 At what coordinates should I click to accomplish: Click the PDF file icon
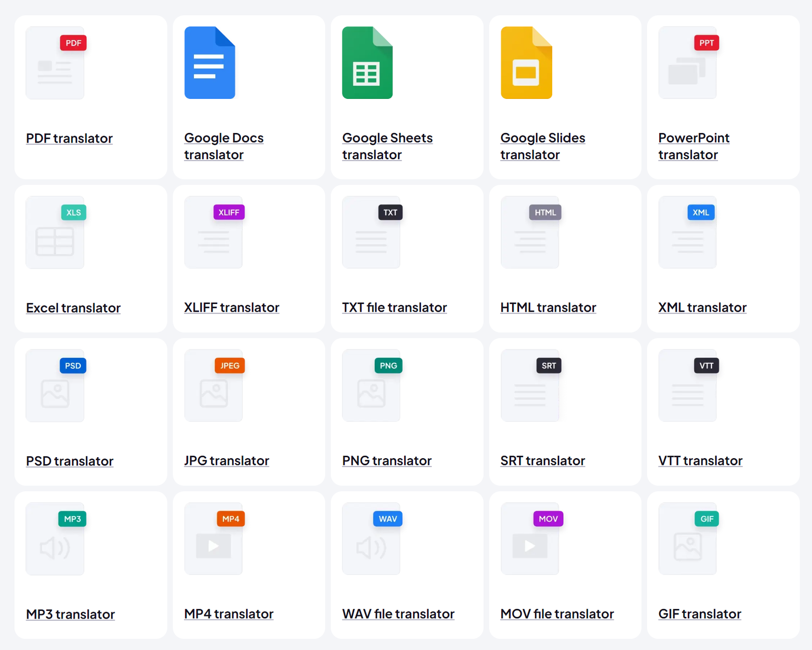[x=56, y=63]
